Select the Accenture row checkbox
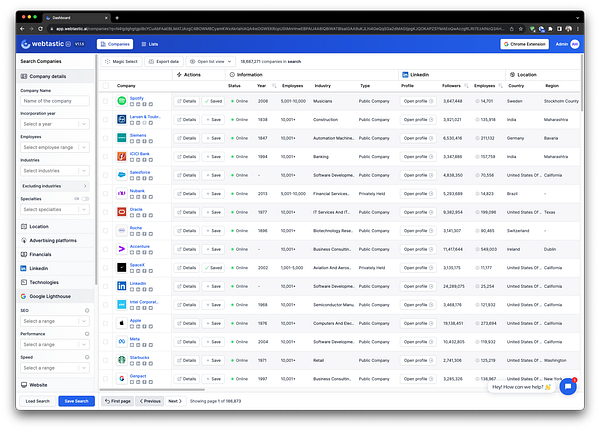The width and height of the screenshot is (600, 431). point(105,249)
